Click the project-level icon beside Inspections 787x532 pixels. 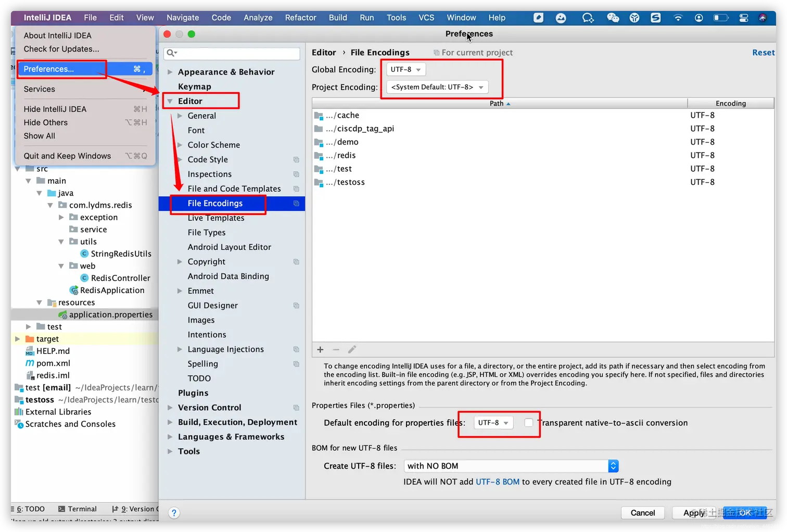(296, 174)
